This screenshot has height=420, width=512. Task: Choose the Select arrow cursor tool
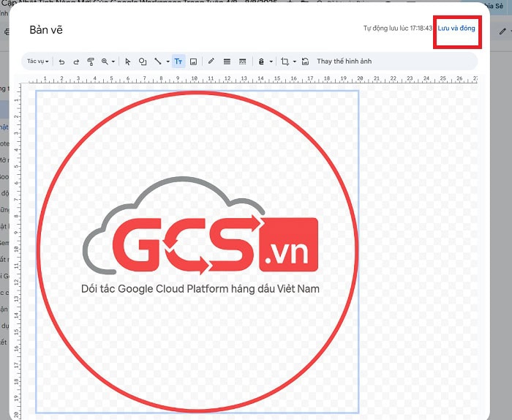tap(127, 61)
